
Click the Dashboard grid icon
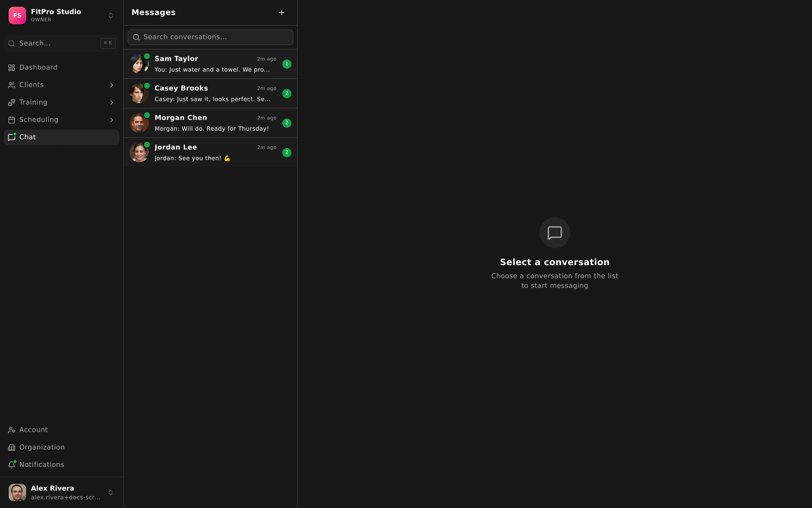(x=12, y=68)
